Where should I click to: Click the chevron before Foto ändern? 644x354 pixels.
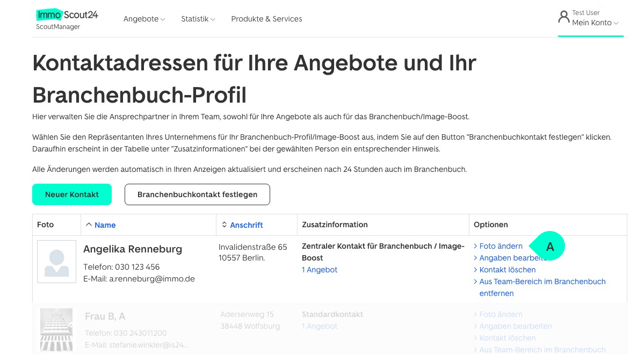[x=476, y=246]
